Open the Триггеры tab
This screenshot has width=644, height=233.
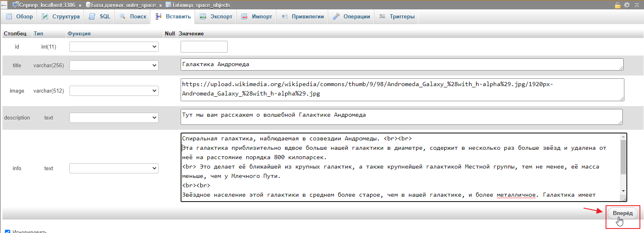[397, 17]
